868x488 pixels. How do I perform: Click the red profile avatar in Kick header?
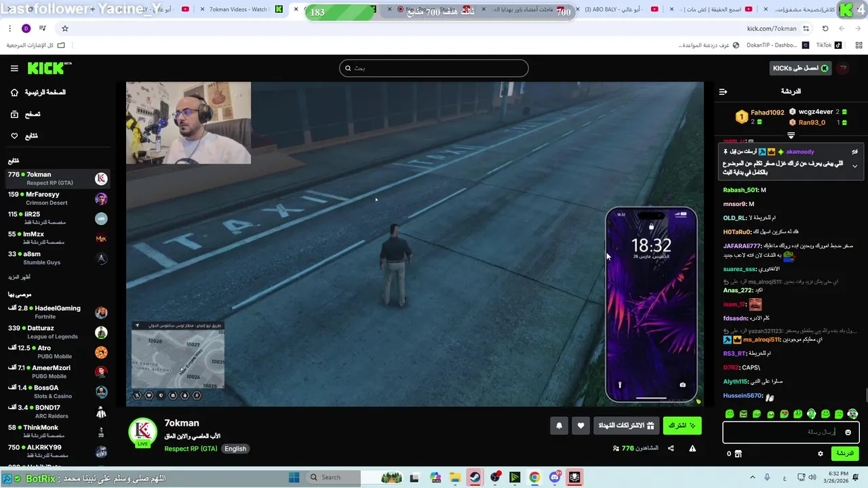pos(843,68)
